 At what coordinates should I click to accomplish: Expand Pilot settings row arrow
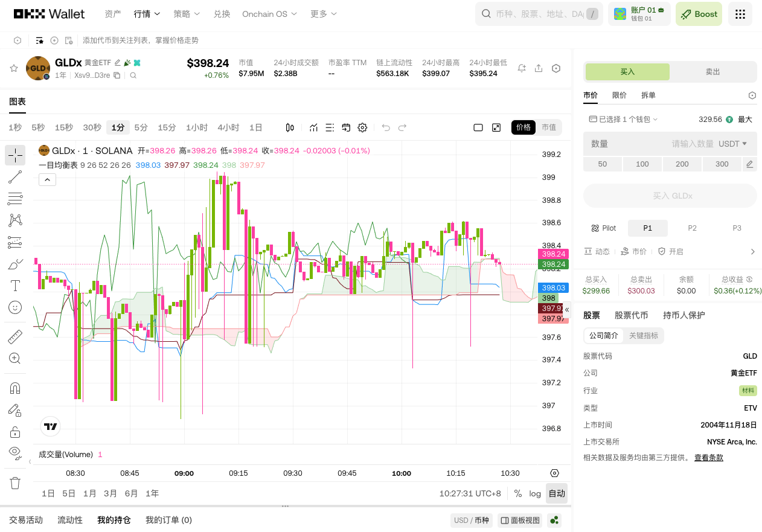pos(752,251)
